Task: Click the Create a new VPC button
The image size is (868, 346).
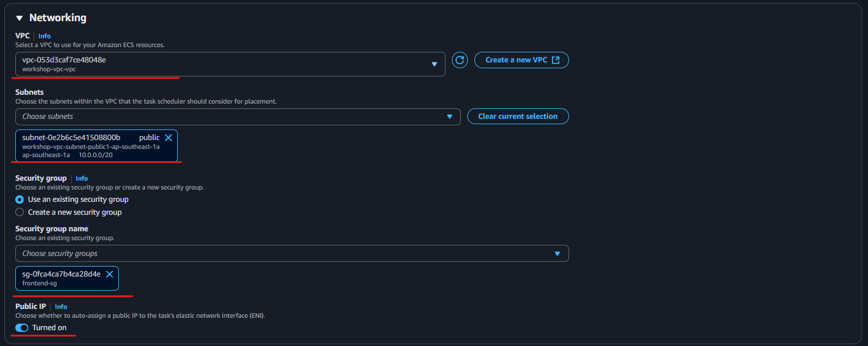Action: 521,59
